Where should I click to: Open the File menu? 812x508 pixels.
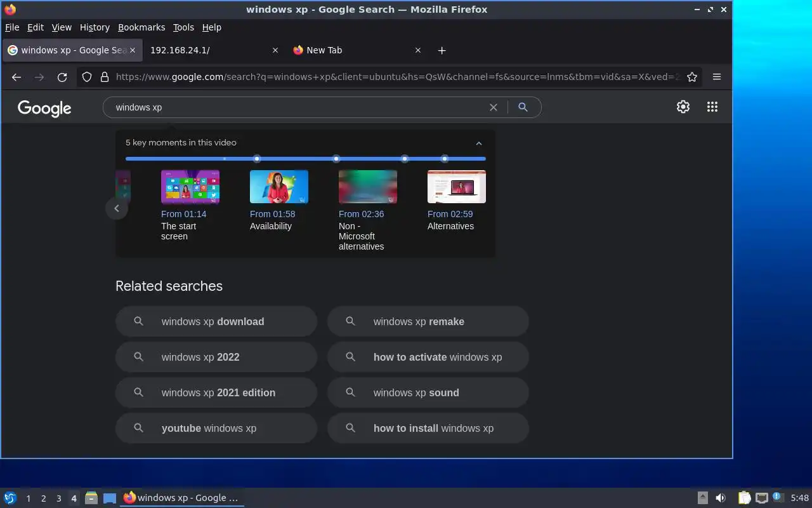coord(12,27)
